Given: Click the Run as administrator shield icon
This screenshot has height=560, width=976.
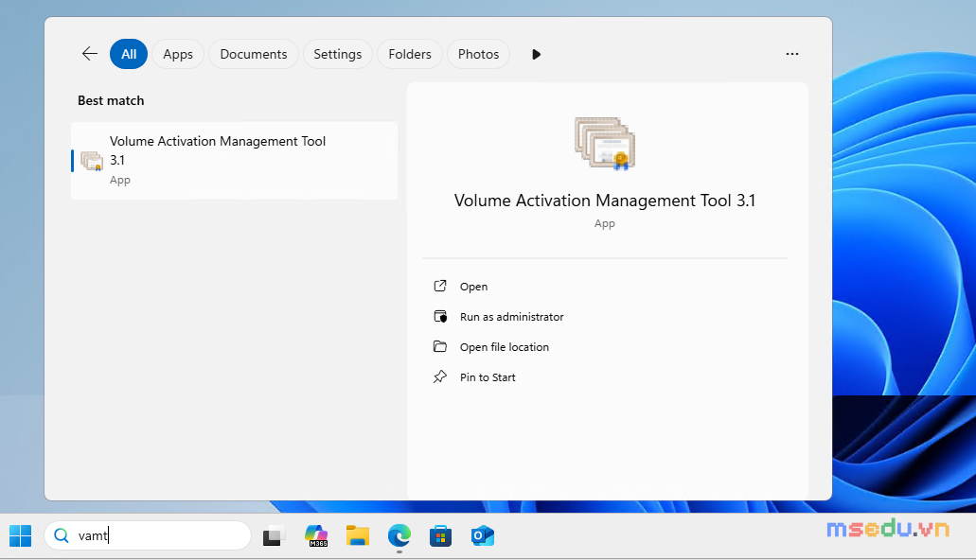Looking at the screenshot, I should 440,316.
